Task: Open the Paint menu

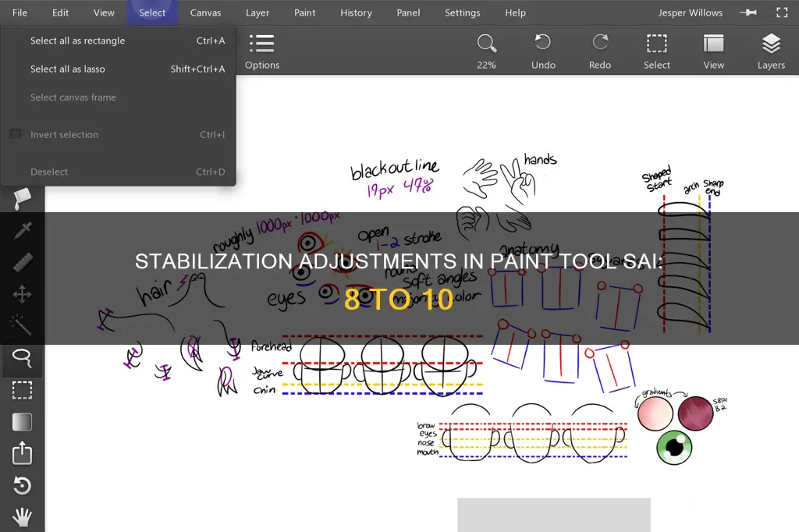Action: point(305,12)
